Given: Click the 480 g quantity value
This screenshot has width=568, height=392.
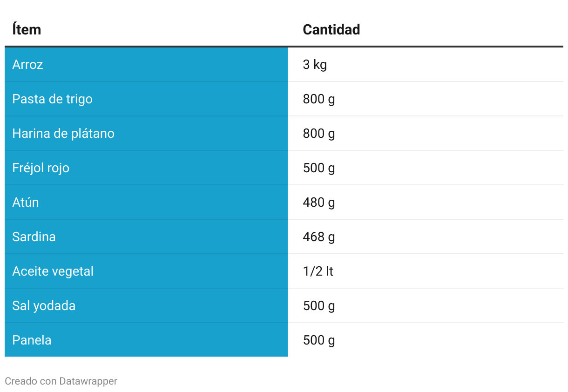Looking at the screenshot, I should (319, 202).
